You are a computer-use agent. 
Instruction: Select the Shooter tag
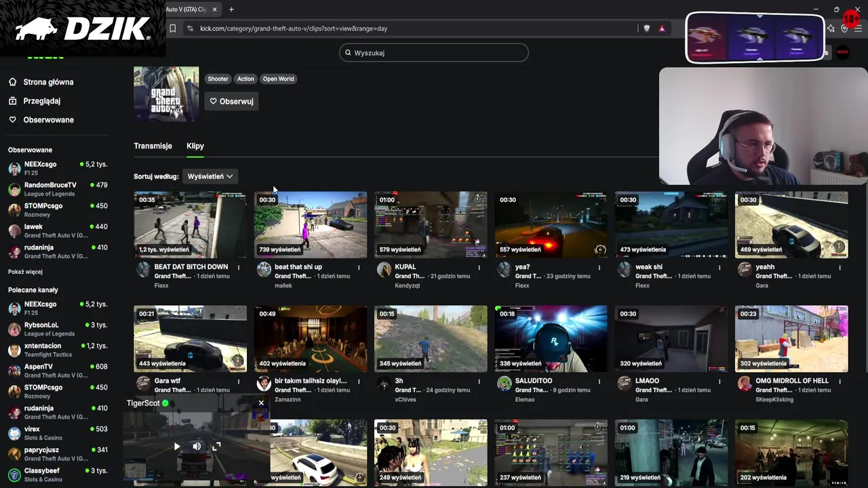click(218, 79)
